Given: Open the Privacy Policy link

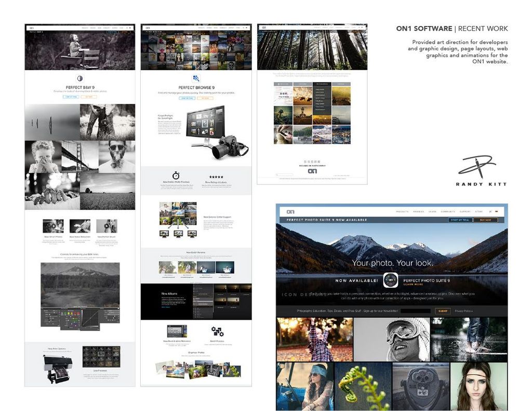Looking at the screenshot, I should 464,311.
